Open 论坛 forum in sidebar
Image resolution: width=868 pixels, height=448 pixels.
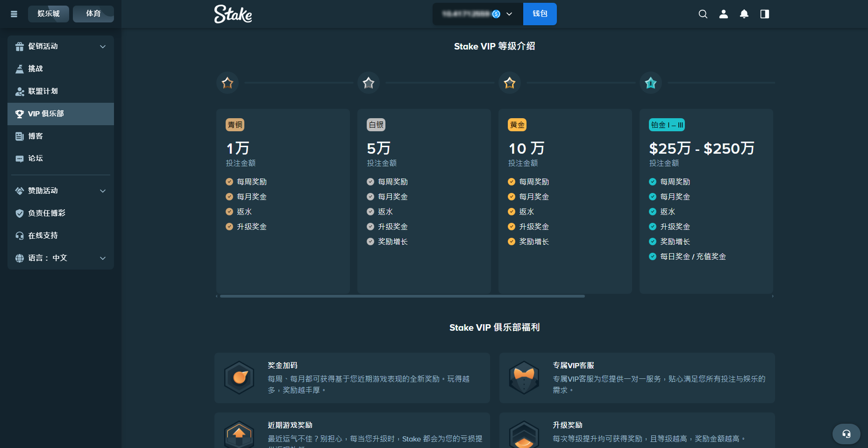[x=61, y=158]
